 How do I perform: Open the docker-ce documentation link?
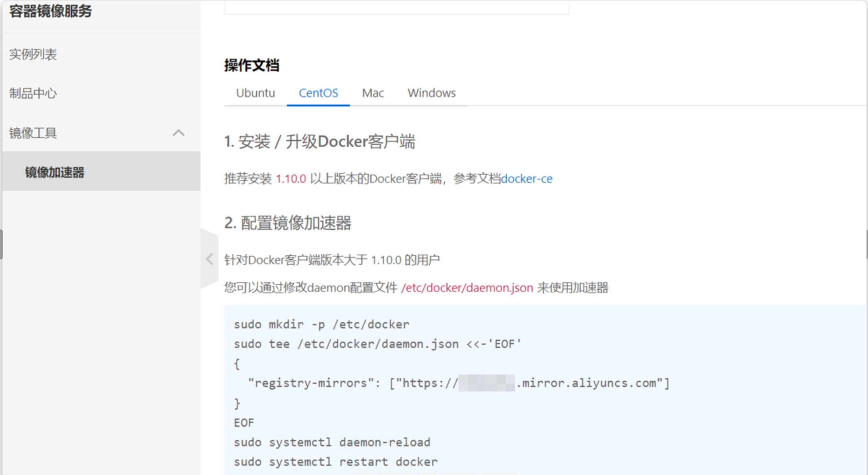pyautogui.click(x=527, y=178)
